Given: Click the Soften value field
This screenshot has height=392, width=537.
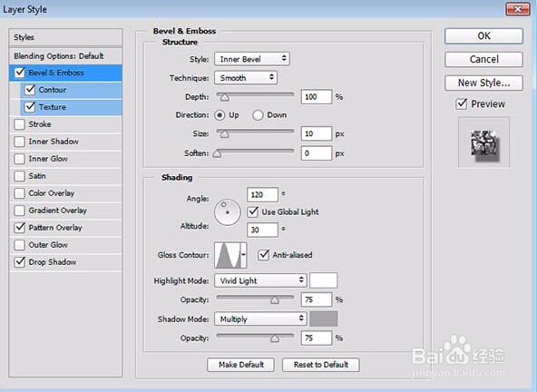Looking at the screenshot, I should 317,153.
